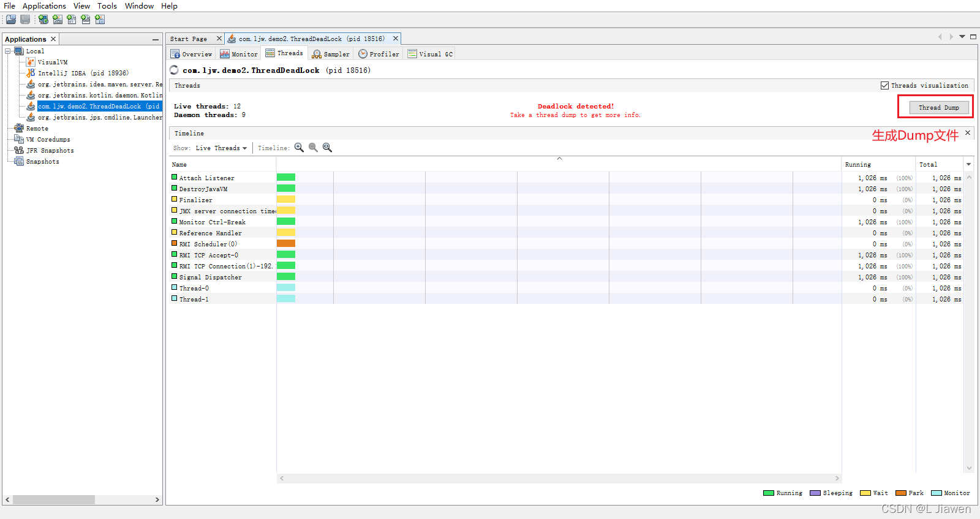Click the Add VM Coredump toolbar icon

(72, 20)
